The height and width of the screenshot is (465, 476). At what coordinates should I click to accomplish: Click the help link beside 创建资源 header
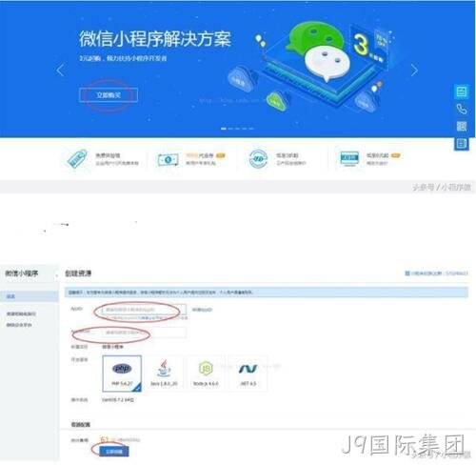436,273
